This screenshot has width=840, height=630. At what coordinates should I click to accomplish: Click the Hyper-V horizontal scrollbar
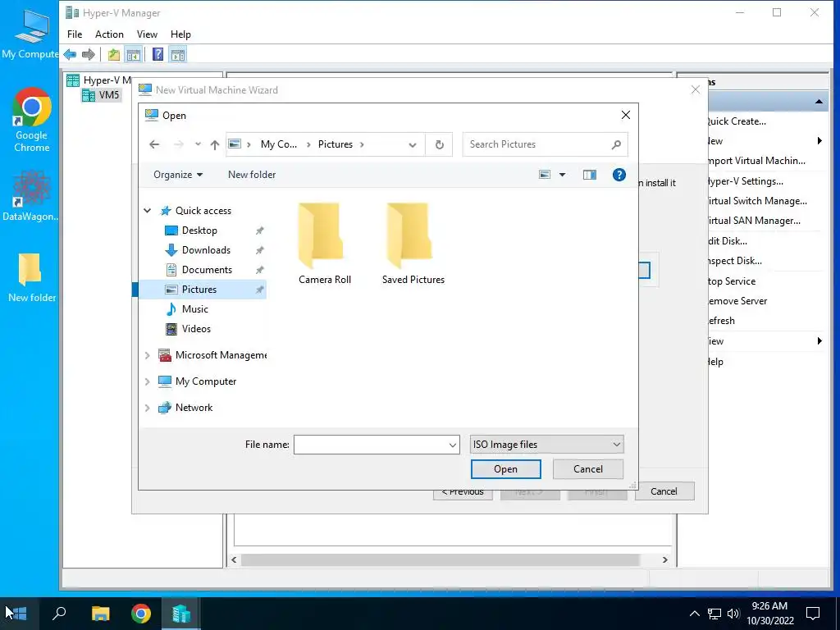(x=440, y=559)
